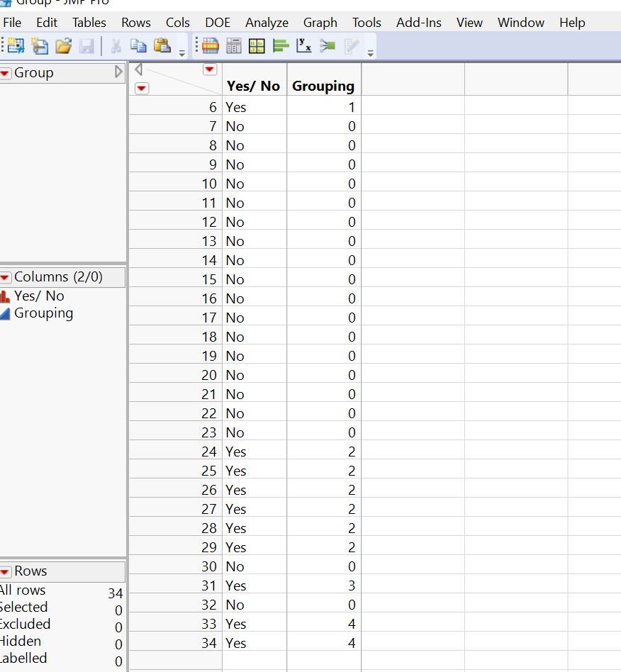Image resolution: width=621 pixels, height=672 pixels.
Task: Click the Labelled rows label
Action: [23, 659]
